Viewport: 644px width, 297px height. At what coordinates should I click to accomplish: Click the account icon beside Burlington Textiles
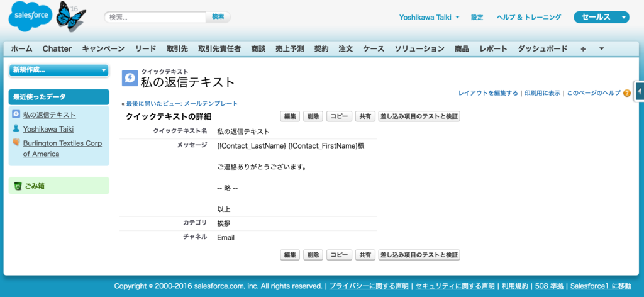(16, 143)
